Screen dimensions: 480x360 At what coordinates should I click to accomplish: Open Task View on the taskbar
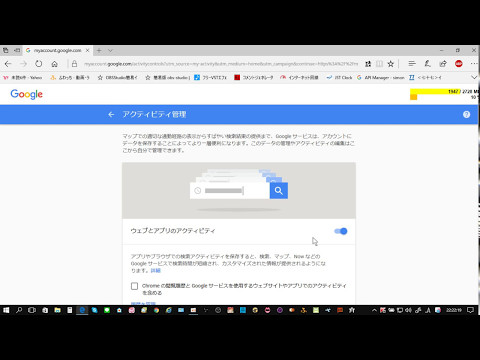32,310
